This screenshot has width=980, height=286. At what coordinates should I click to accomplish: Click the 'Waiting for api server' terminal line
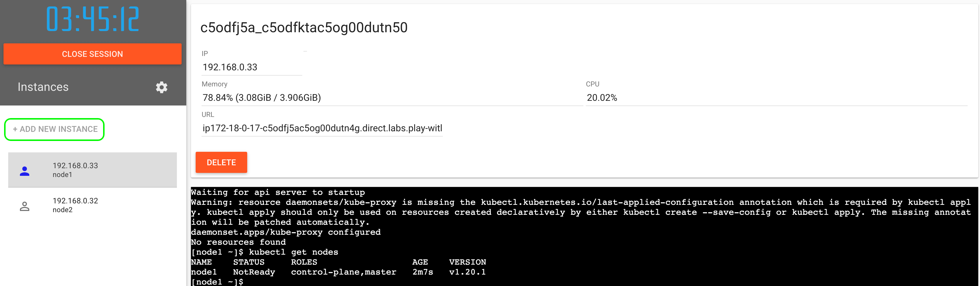point(278,192)
